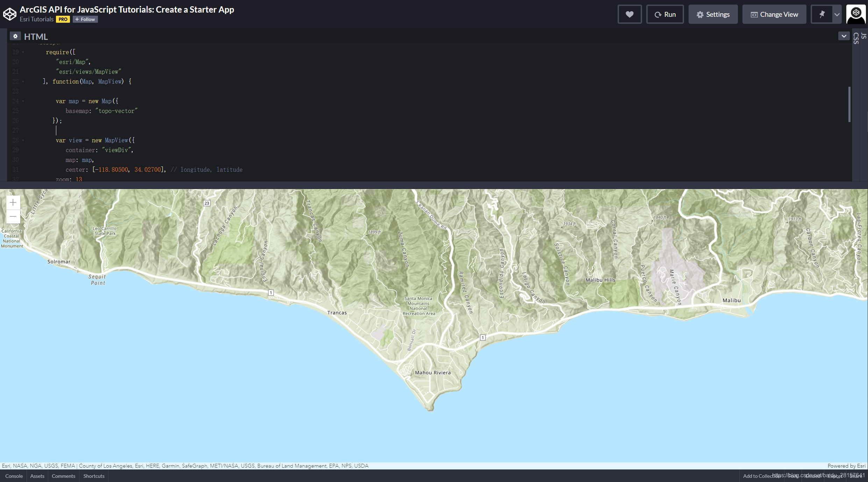Click the "var view = new MapView" line
This screenshot has height=482, width=868.
click(x=95, y=140)
